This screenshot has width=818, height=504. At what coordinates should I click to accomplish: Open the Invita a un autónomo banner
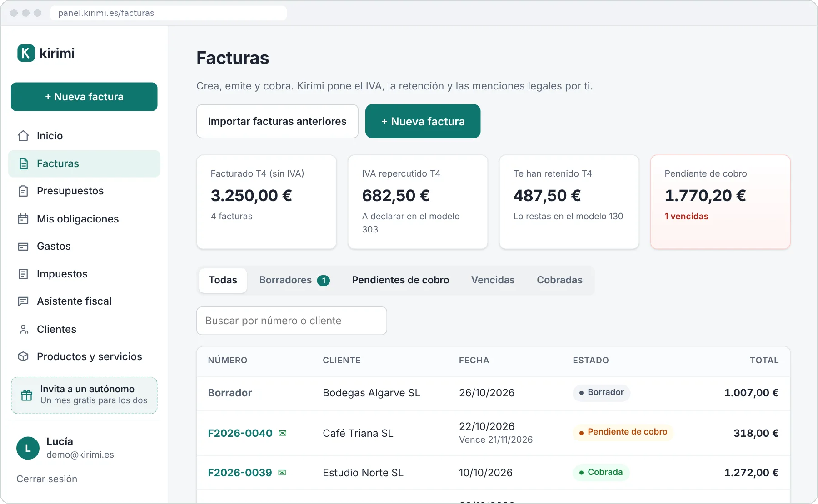click(x=84, y=395)
